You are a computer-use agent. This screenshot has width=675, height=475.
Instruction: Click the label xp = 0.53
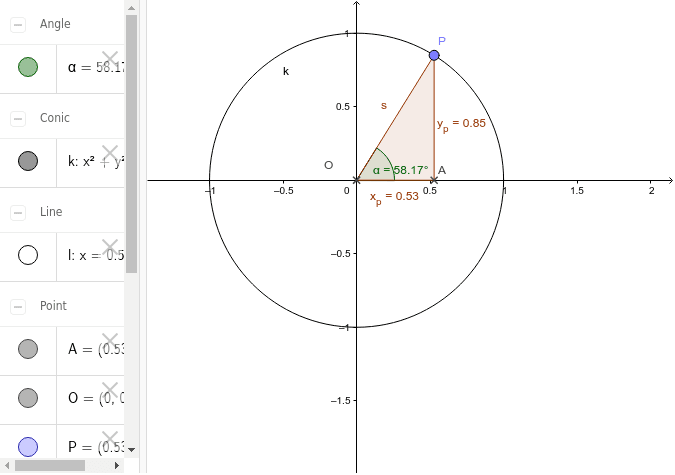click(394, 198)
